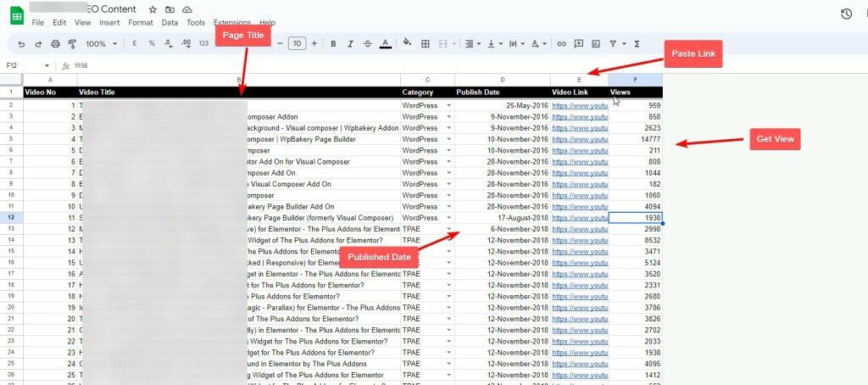This screenshot has height=385, width=868.
Task: Click the Insert link icon
Action: (x=561, y=43)
